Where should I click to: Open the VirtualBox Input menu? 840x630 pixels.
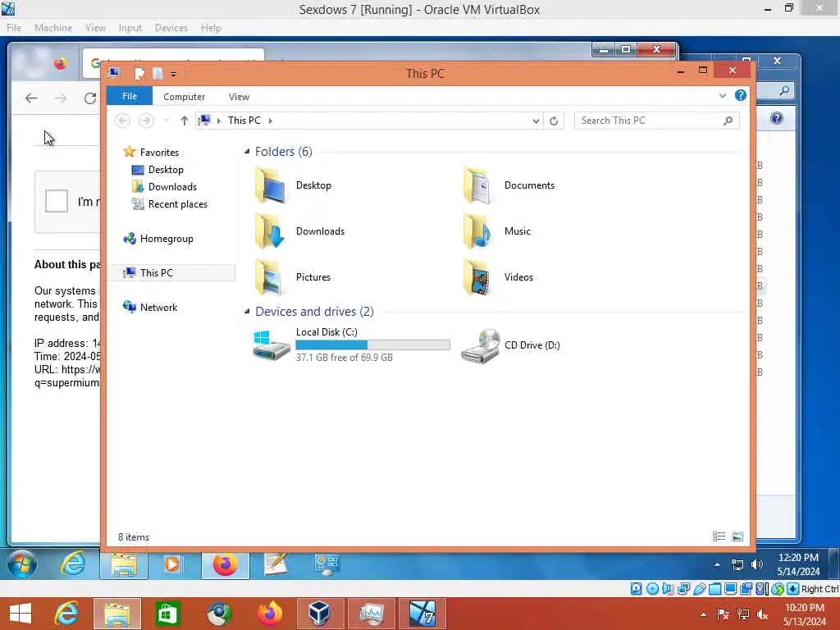[x=130, y=28]
